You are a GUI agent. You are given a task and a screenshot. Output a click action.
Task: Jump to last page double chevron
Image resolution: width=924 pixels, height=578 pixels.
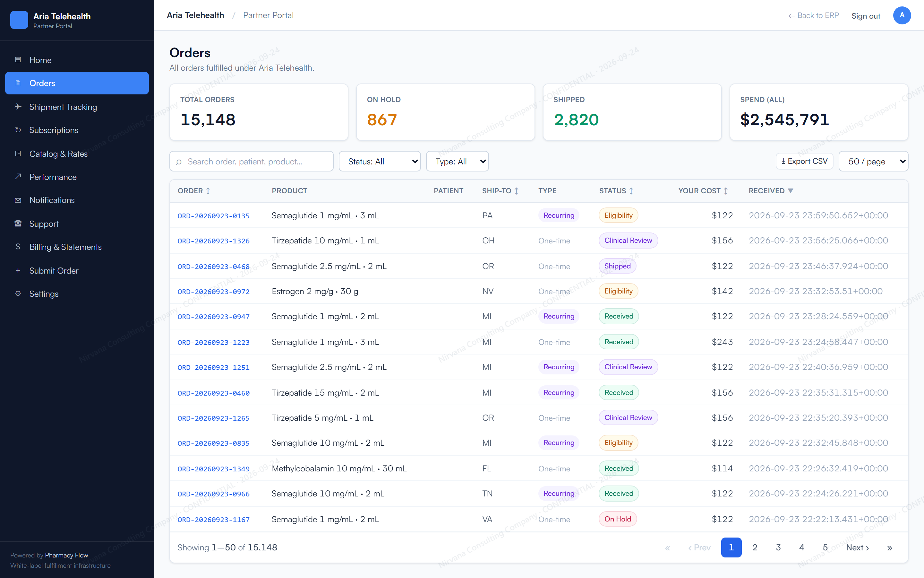tap(890, 548)
